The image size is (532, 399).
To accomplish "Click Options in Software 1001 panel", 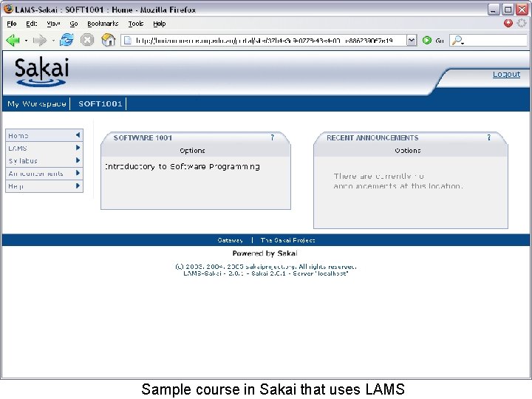I will [192, 150].
